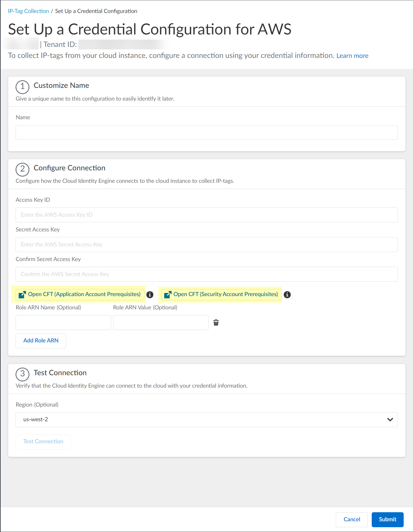Open the us-west-2 region selector
Viewport: 413px width, 532px height.
(198, 420)
